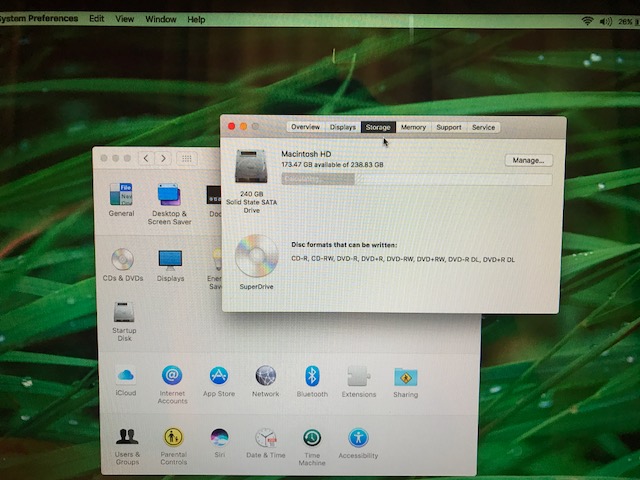Open the Edit menu
This screenshot has height=480, width=640.
(96, 19)
